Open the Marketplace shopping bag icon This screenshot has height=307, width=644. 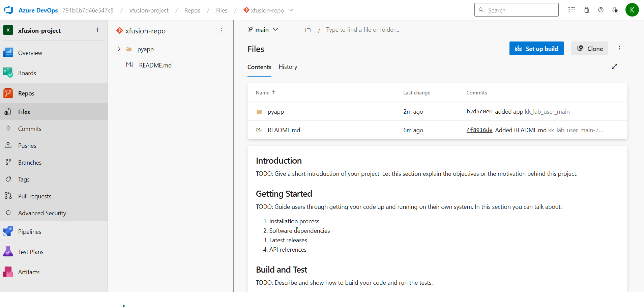[587, 10]
